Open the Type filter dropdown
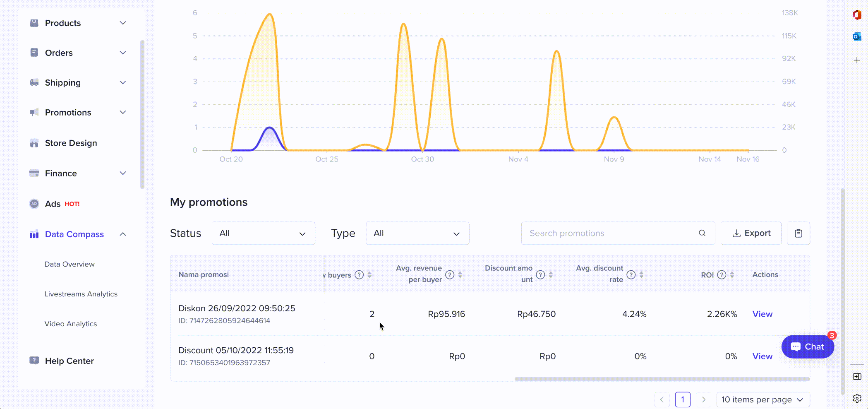 coord(417,233)
